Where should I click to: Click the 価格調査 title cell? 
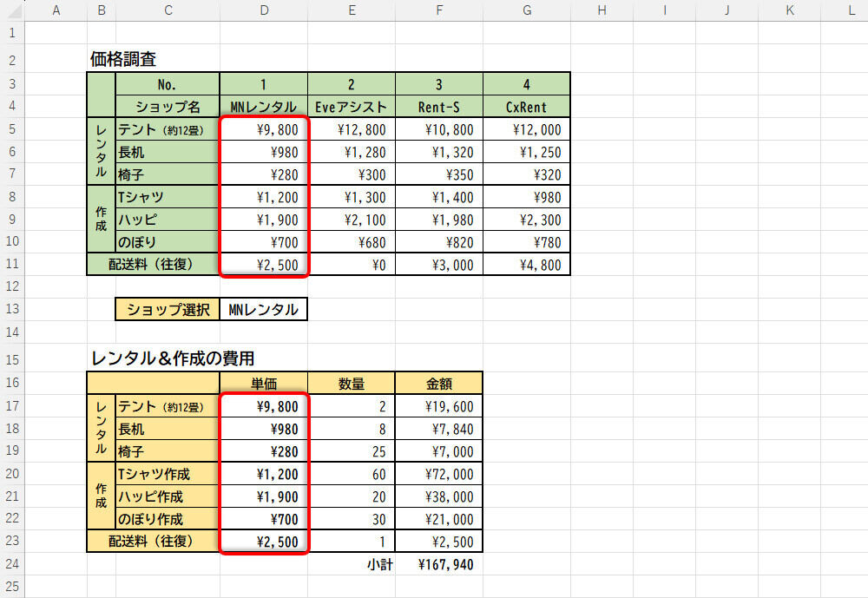coord(124,60)
